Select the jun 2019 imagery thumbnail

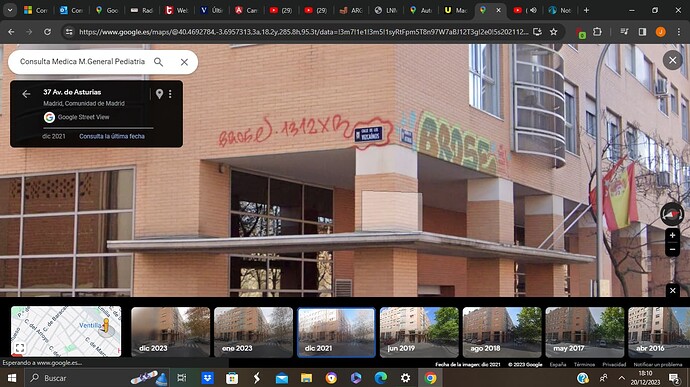419,332
